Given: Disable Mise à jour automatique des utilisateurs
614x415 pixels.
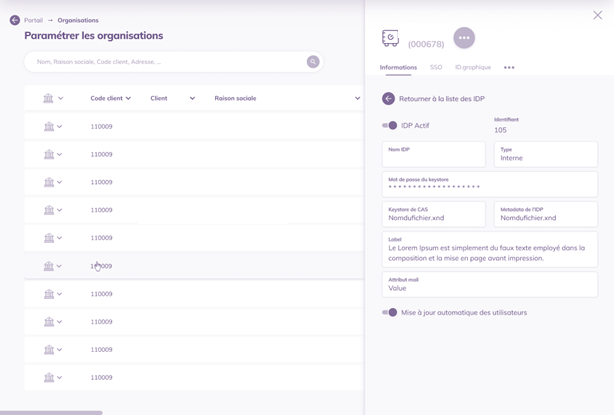Looking at the screenshot, I should click(x=389, y=313).
